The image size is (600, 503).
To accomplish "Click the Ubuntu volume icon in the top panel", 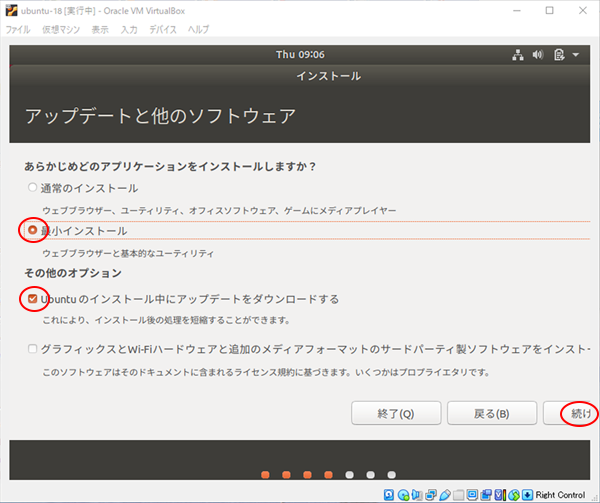I will (538, 55).
